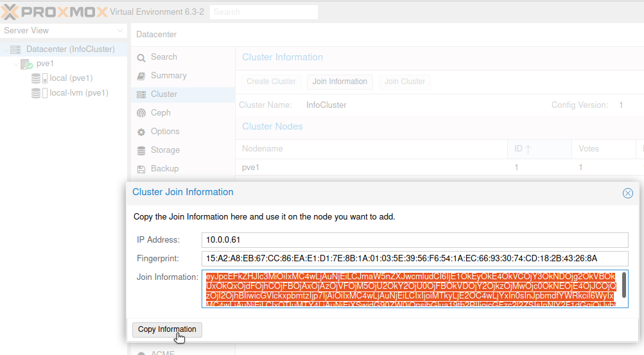This screenshot has width=644, height=355.
Task: Open the Ceph section icon
Action: (x=141, y=113)
